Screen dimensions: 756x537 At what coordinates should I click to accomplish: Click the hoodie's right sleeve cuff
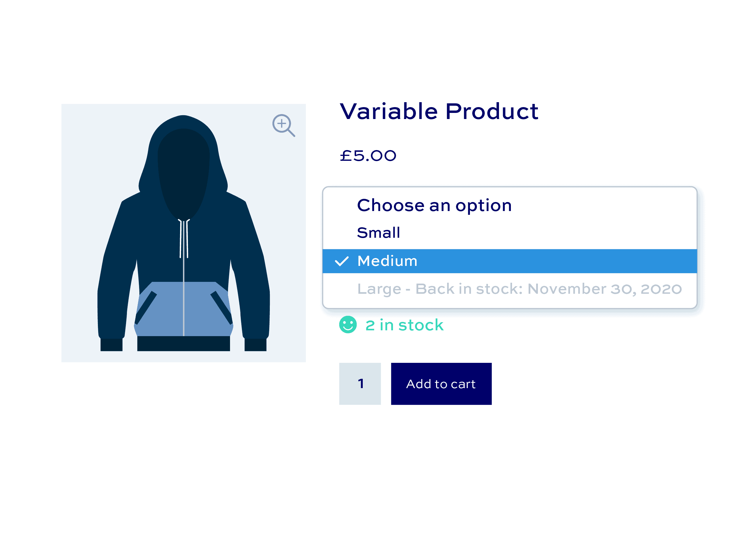coord(255,345)
